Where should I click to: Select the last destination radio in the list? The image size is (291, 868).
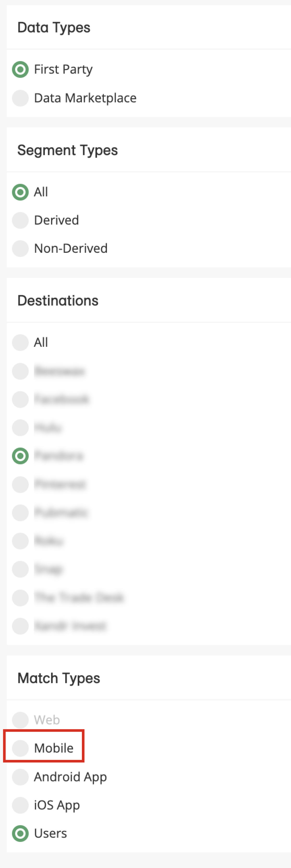point(20,626)
